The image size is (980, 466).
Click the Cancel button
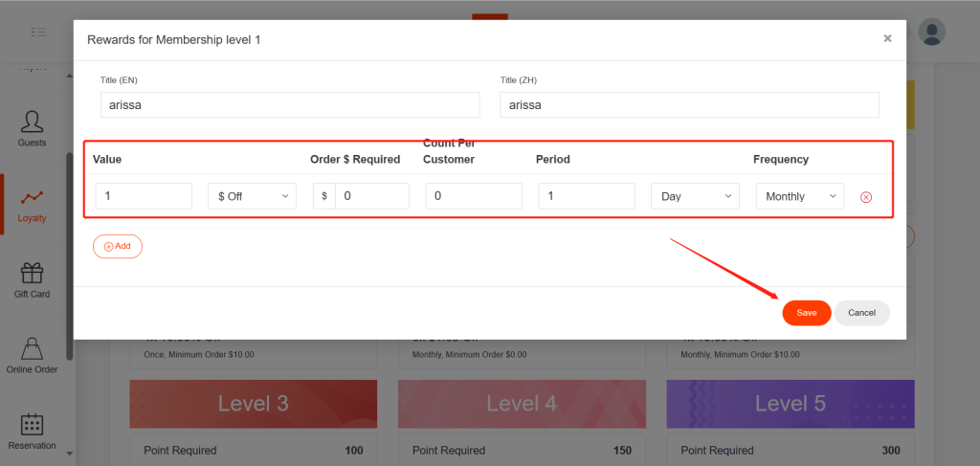[x=861, y=313]
